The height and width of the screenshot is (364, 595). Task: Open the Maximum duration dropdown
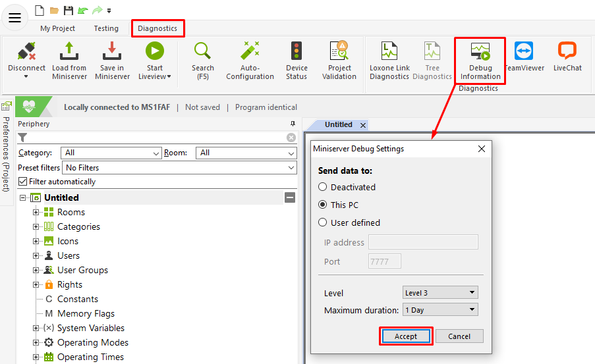[x=440, y=310]
